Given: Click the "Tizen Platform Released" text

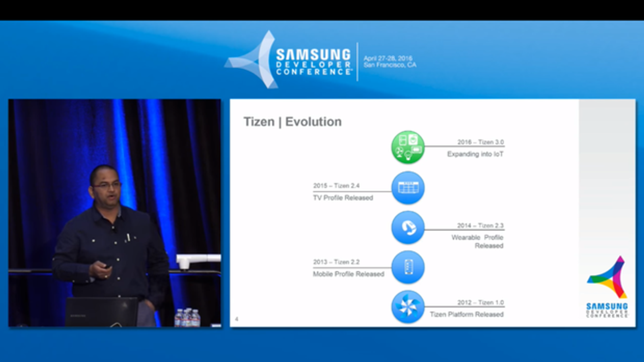Looking at the screenshot, I should pyautogui.click(x=467, y=314).
